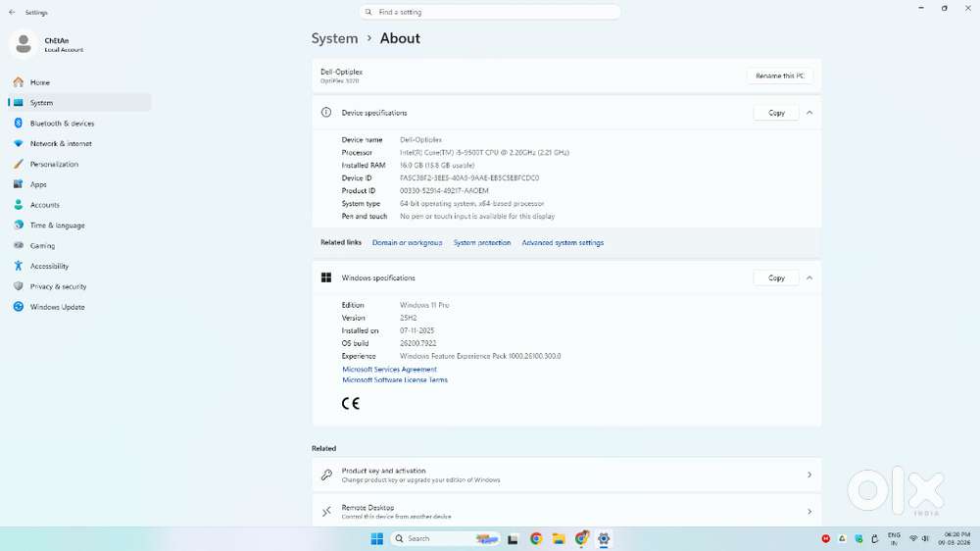Click the Experience feature pack value
Image resolution: width=980 pixels, height=551 pixels.
click(480, 356)
